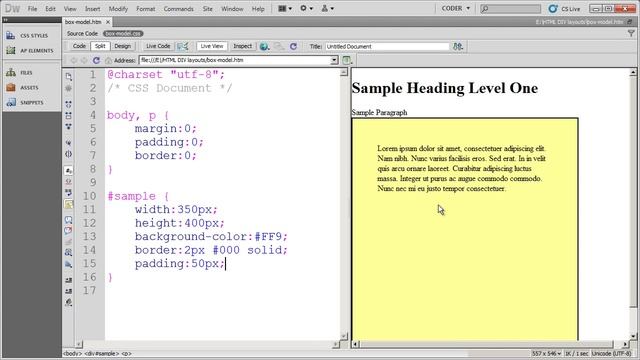This screenshot has height=360, width=640.
Task: Switch to Split view
Action: [100, 46]
